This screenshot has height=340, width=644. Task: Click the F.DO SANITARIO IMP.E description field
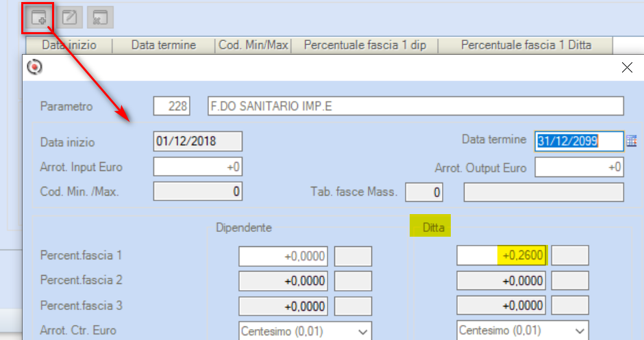[x=416, y=106]
